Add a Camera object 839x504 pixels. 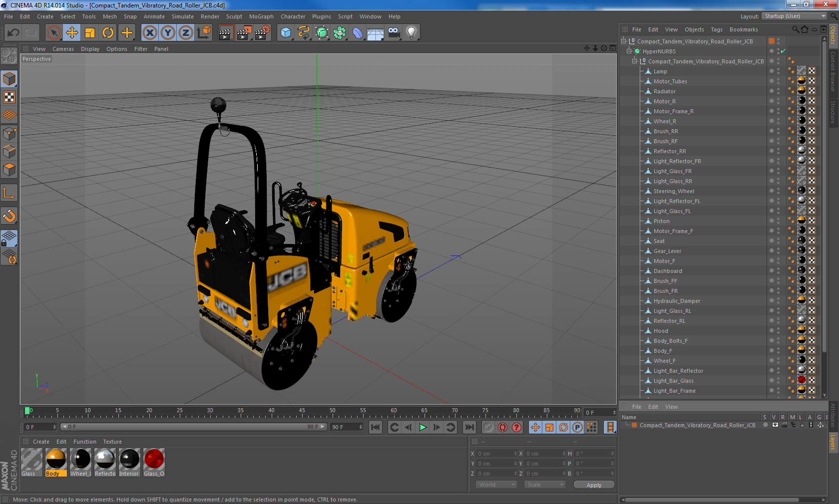pyautogui.click(x=394, y=33)
